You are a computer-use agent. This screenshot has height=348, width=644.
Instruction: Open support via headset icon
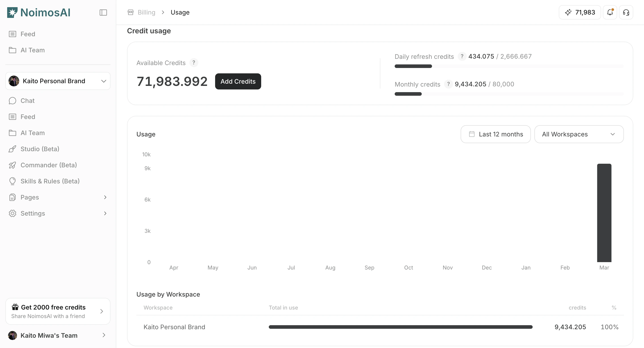[626, 12]
